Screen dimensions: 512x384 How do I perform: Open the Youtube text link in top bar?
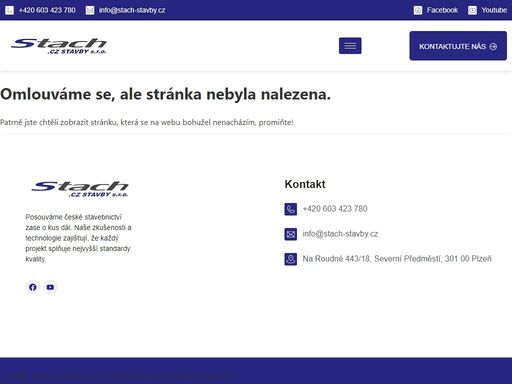point(494,10)
